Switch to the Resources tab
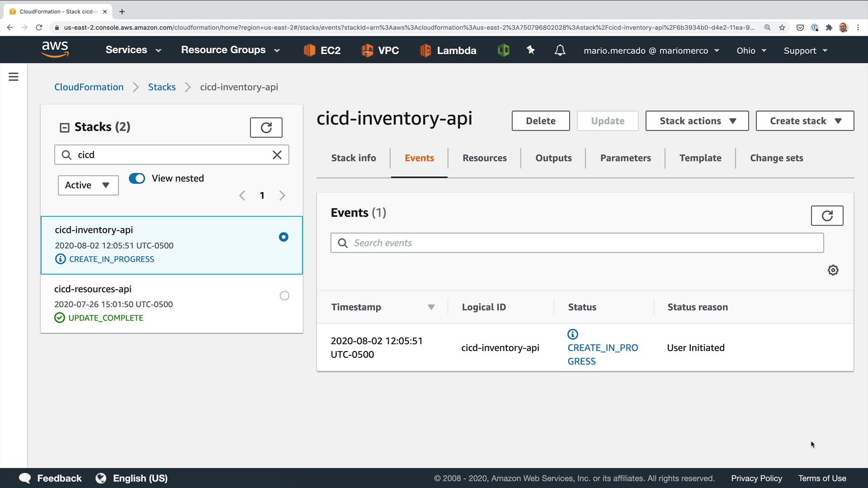Screen dimensions: 868x488 [x=484, y=158]
